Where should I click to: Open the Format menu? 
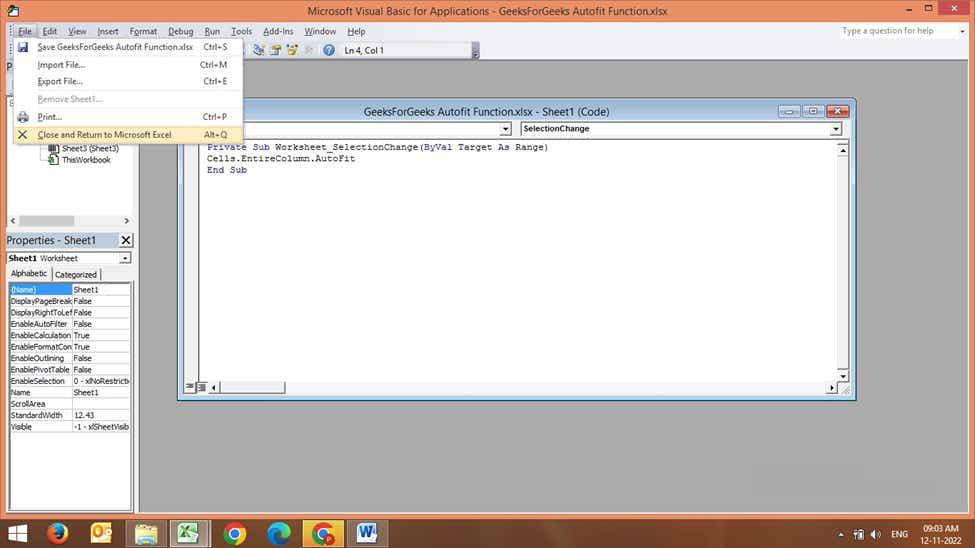coord(143,31)
